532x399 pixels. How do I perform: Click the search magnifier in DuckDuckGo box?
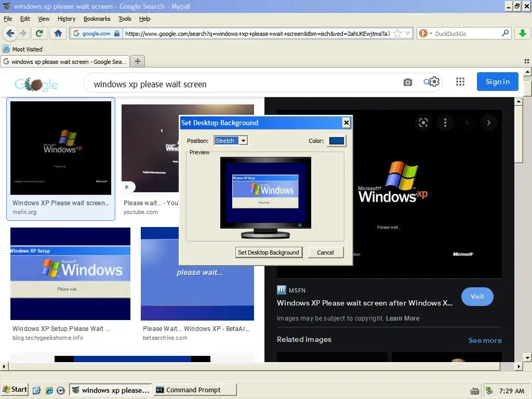[505, 33]
